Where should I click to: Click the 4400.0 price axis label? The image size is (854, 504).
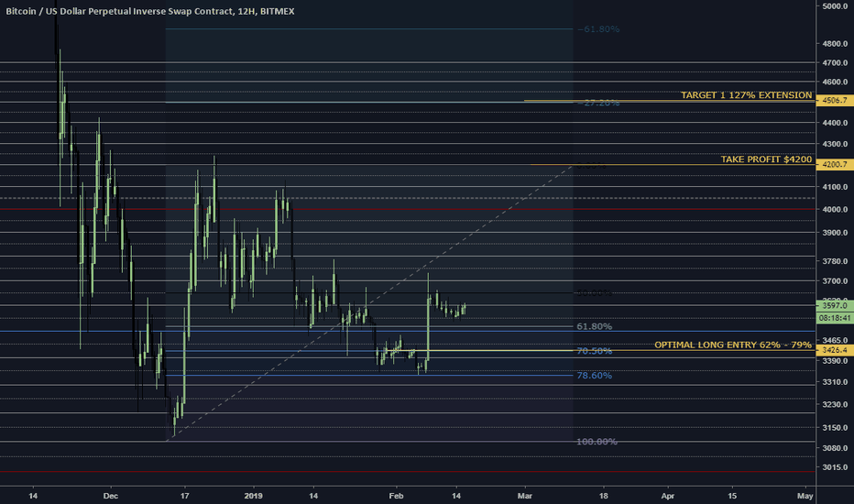[835, 123]
